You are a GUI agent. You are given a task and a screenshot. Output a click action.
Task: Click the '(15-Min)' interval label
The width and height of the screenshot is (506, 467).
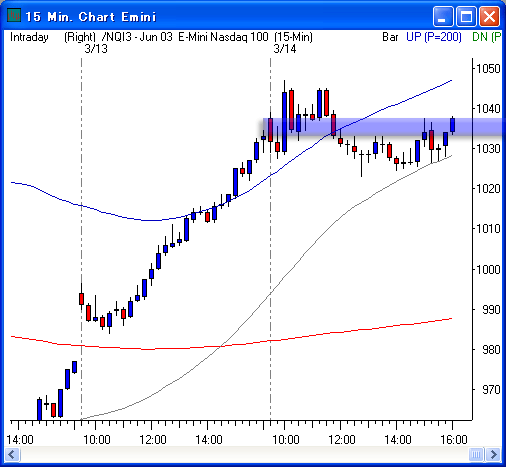[x=293, y=37]
